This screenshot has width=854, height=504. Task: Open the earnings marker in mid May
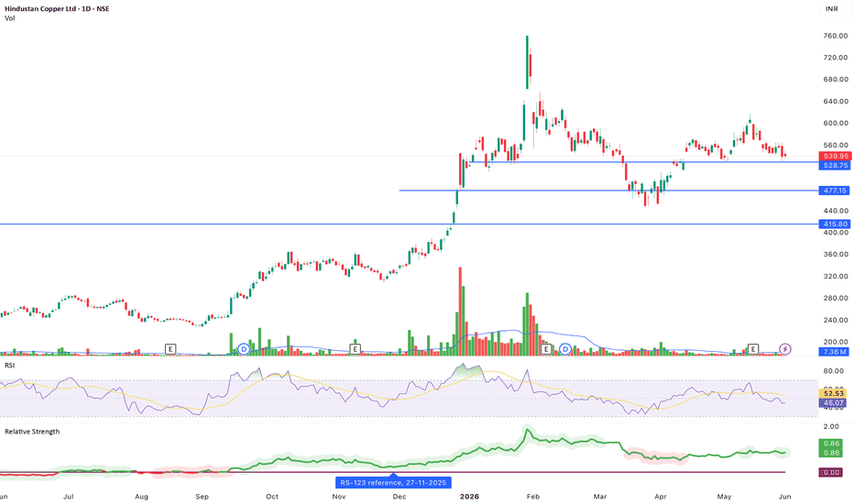point(753,349)
